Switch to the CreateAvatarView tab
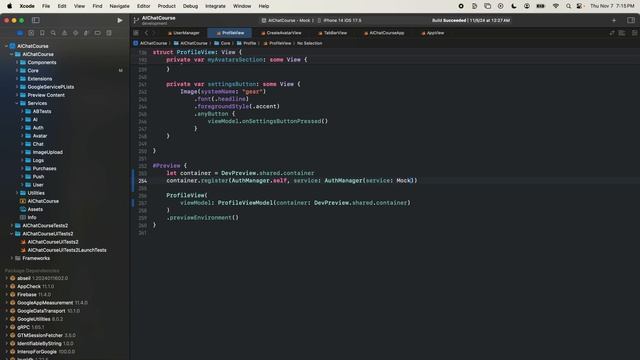This screenshot has width=640, height=360. pyautogui.click(x=281, y=33)
